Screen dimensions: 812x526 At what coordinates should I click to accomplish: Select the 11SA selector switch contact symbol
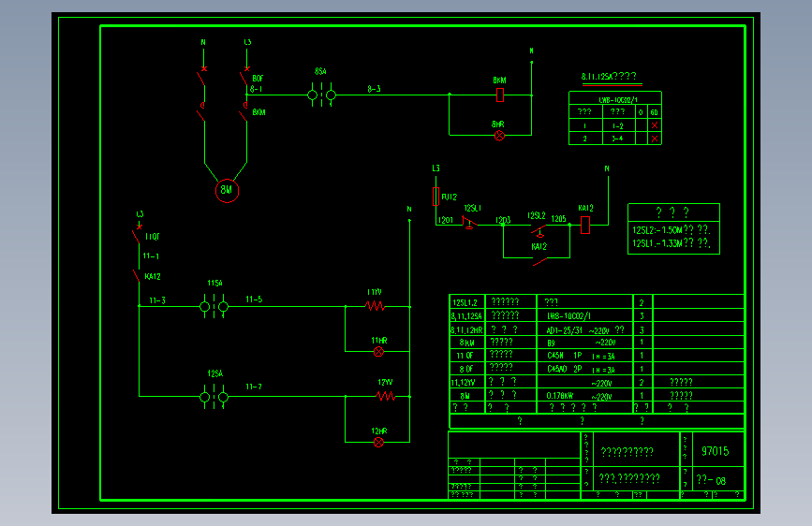214,306
